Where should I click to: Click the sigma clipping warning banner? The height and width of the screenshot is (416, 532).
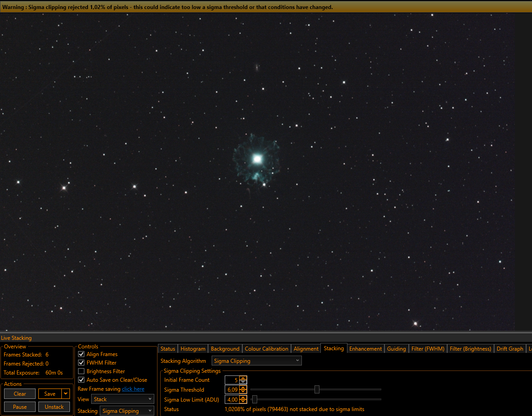[x=266, y=7]
